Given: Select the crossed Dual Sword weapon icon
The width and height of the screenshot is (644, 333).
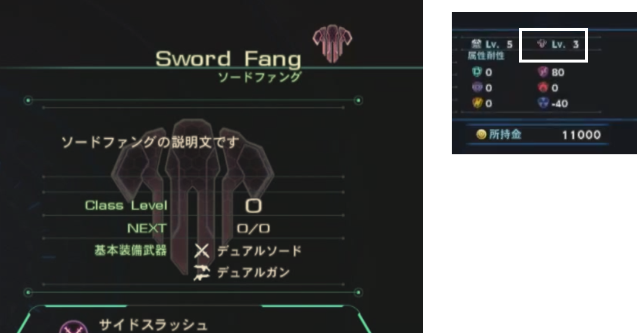Looking at the screenshot, I should click(x=202, y=251).
